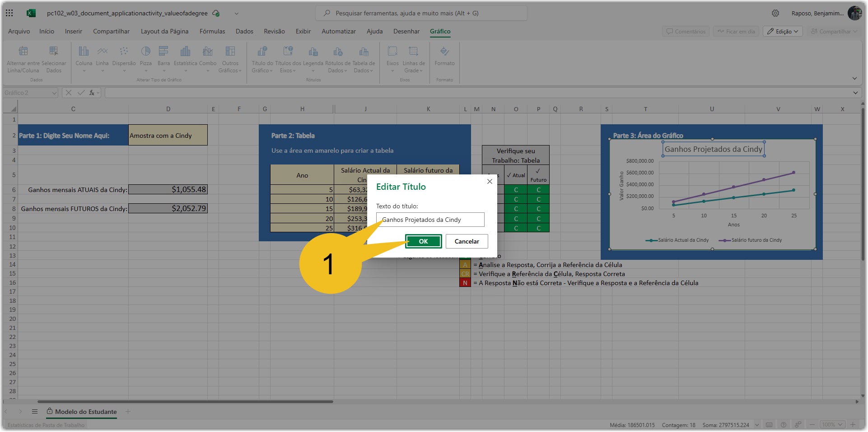Open the app launcher waffle icon

coord(9,13)
